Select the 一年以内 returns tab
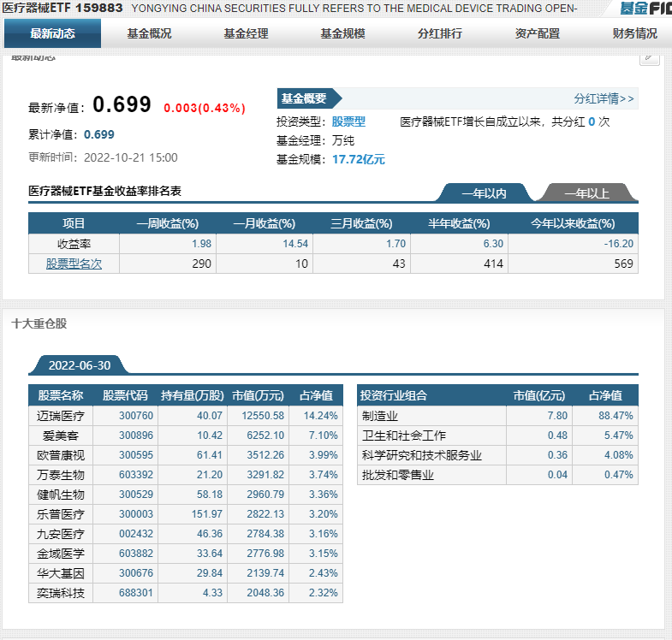672x640 pixels. [x=485, y=193]
